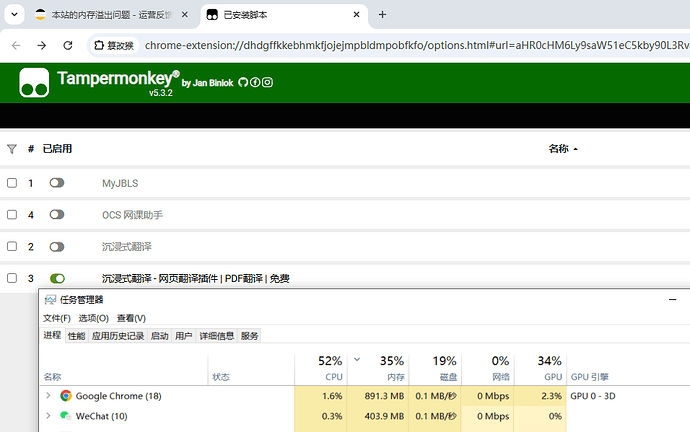Image resolution: width=690 pixels, height=432 pixels.
Task: Focus the chrome-extension URL address field
Action: pyautogui.click(x=416, y=45)
